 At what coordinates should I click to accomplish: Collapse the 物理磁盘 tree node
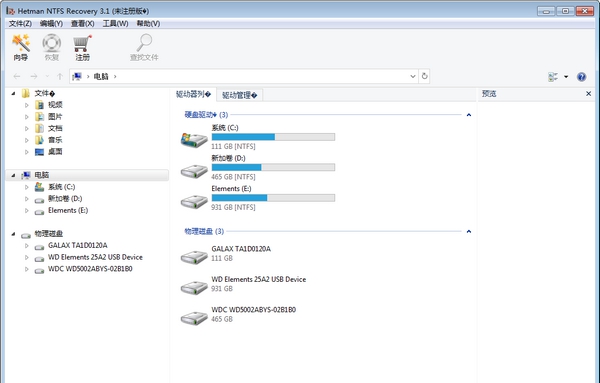point(13,234)
